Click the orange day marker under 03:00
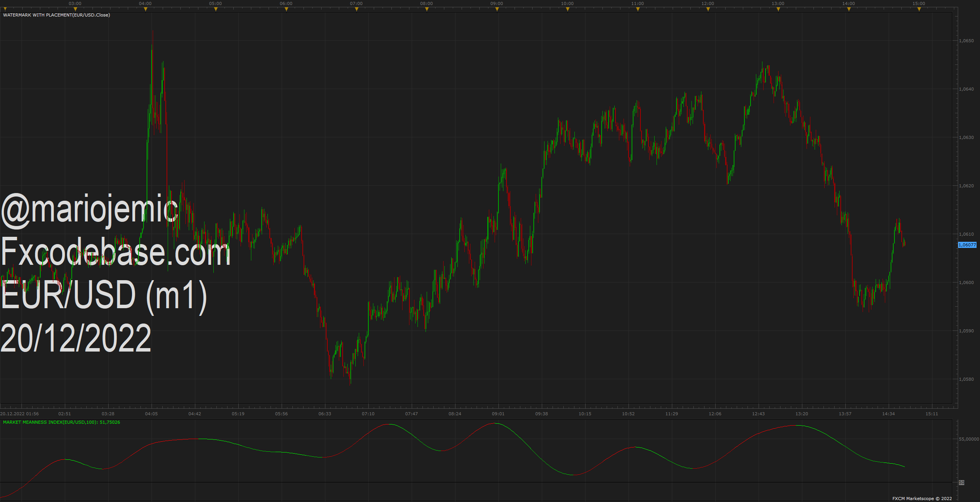 click(75, 9)
